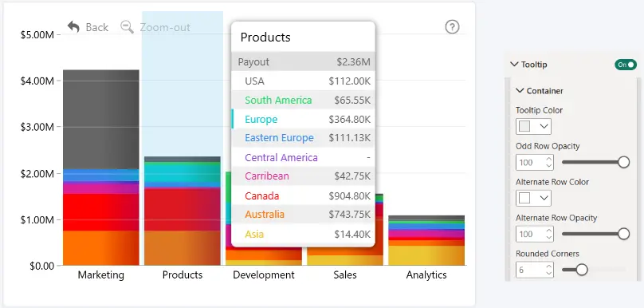644x308 pixels.
Task: Click the Rounded Corners slider handle
Action: pos(581,270)
